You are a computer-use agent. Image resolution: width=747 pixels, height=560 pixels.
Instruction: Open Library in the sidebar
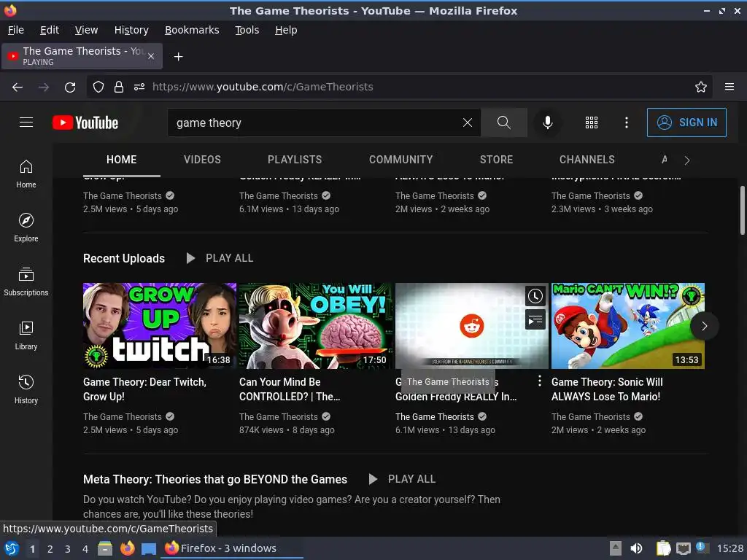coord(26,335)
